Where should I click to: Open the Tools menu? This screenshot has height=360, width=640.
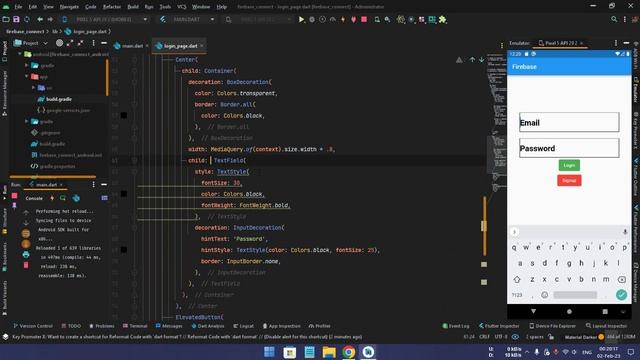coord(165,7)
